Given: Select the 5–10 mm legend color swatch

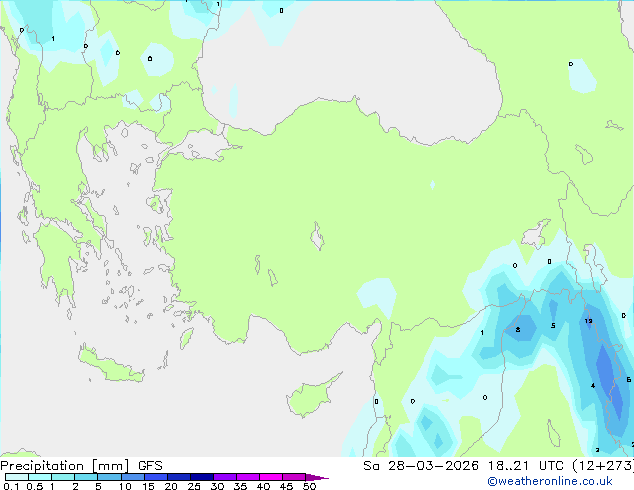Looking at the screenshot, I should coord(109,477).
